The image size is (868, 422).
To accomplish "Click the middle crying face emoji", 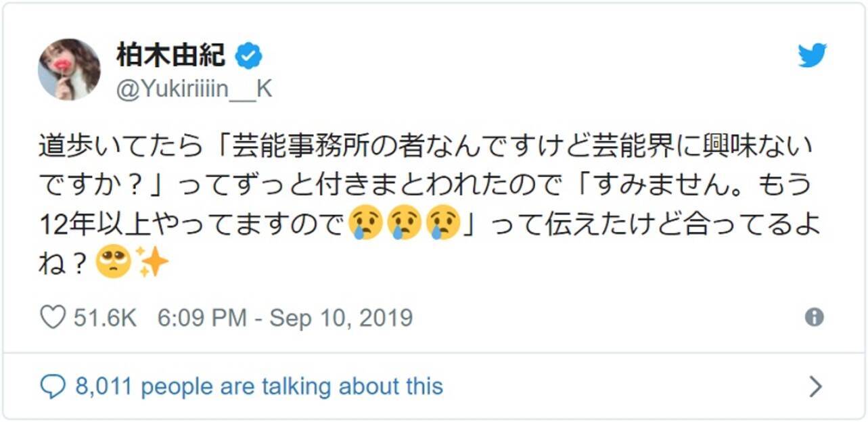I will (x=404, y=223).
